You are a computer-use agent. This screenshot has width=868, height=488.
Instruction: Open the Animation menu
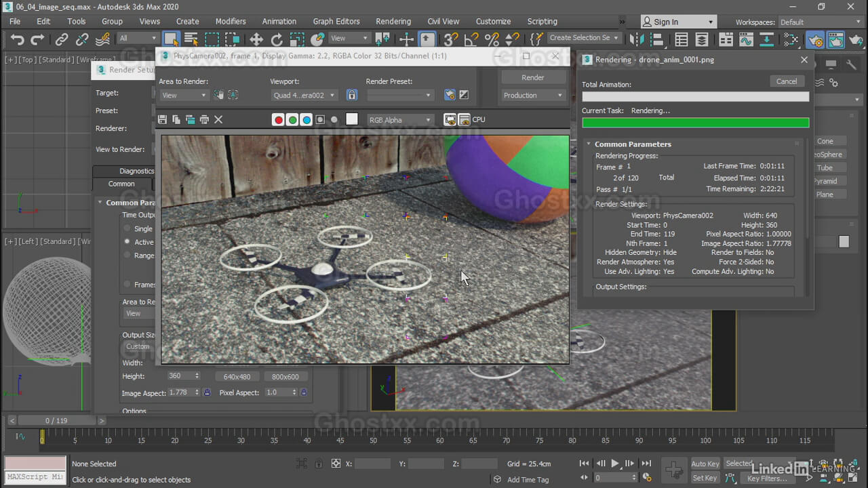click(x=279, y=22)
